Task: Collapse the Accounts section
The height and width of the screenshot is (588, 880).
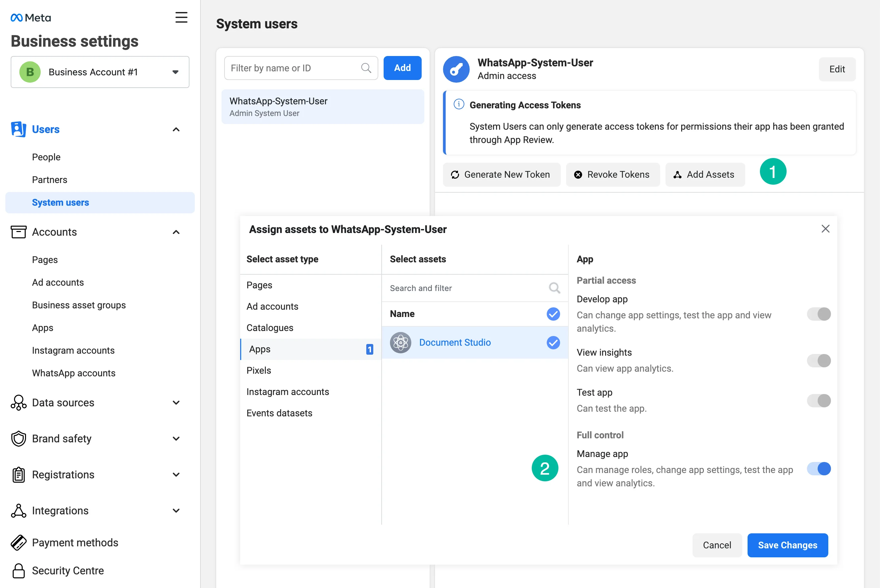Action: point(176,232)
